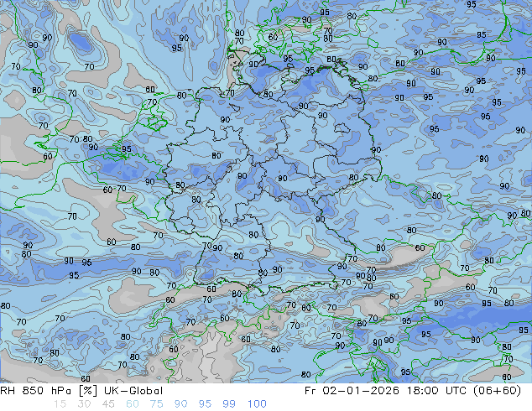Select the light-blue 60 in the bottom legend

pos(133,404)
